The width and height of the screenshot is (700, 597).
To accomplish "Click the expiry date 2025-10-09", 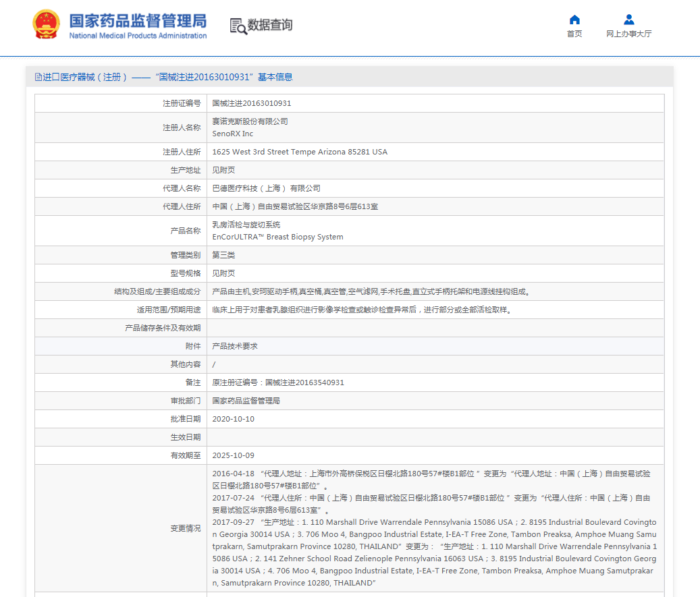I will pos(233,455).
